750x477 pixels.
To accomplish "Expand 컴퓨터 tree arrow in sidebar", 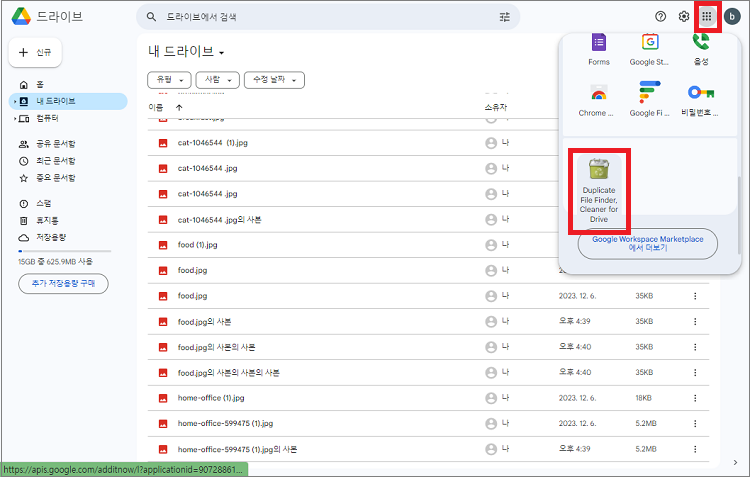I will (x=15, y=119).
